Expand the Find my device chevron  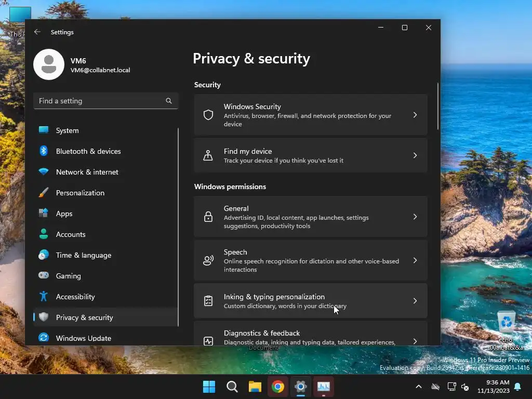tap(415, 155)
